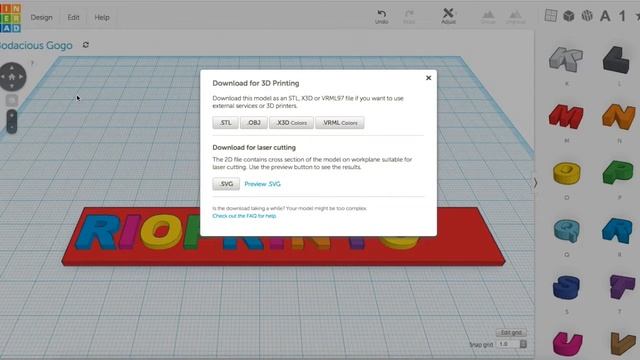
Task: Click the Undo button
Action: [382, 17]
